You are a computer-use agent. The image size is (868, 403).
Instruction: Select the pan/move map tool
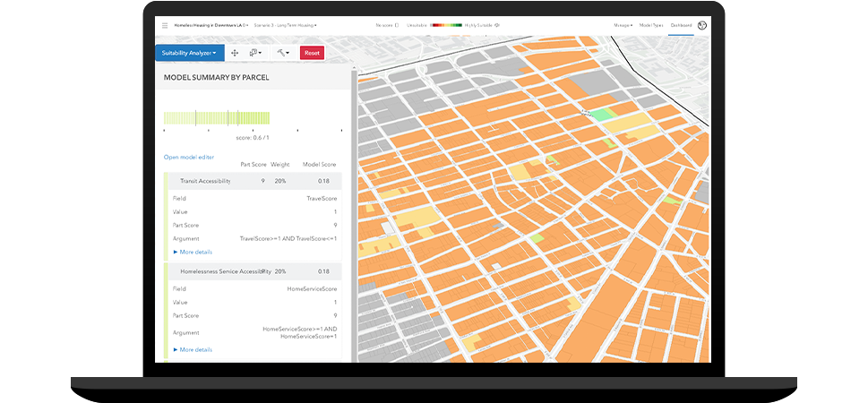coord(234,53)
